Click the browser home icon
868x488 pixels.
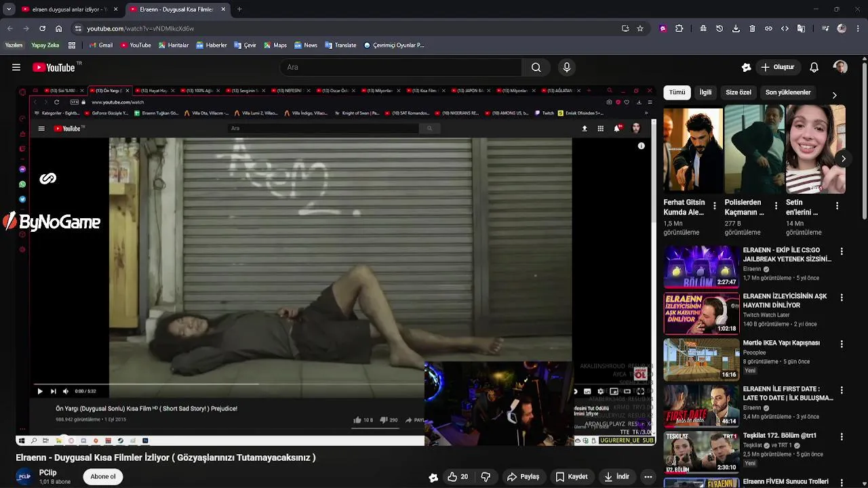click(x=58, y=28)
